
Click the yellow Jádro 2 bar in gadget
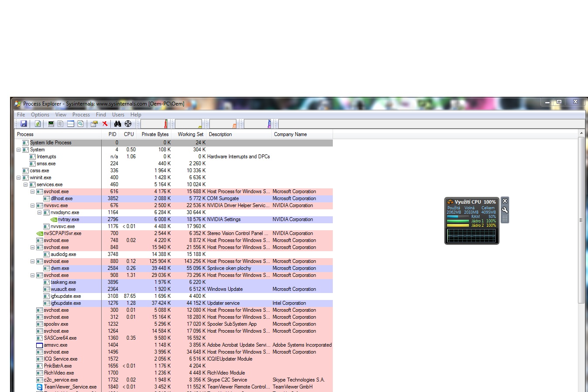[x=458, y=225]
